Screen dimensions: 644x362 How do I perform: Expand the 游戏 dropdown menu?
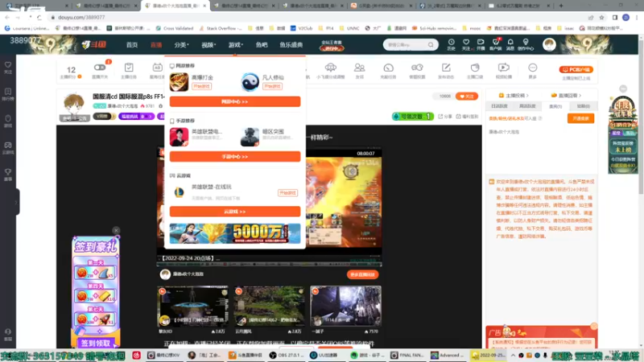[x=236, y=45]
